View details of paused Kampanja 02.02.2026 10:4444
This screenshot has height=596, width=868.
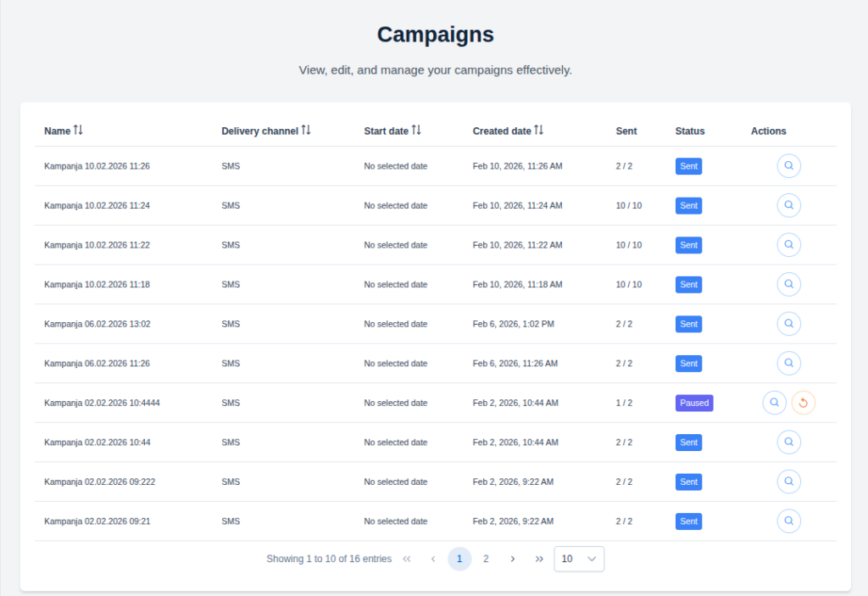pos(774,403)
